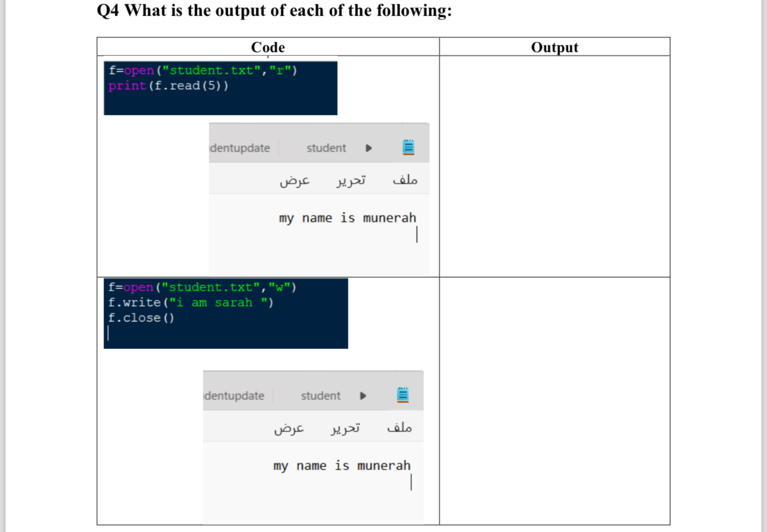Select the dentupdate tab in the bottom Notepad
Viewport: 767px width, 532px height.
coord(234,396)
